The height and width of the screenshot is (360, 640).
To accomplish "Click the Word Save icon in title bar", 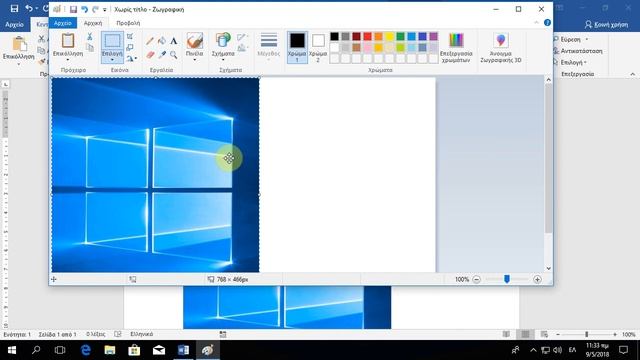I will click(14, 9).
